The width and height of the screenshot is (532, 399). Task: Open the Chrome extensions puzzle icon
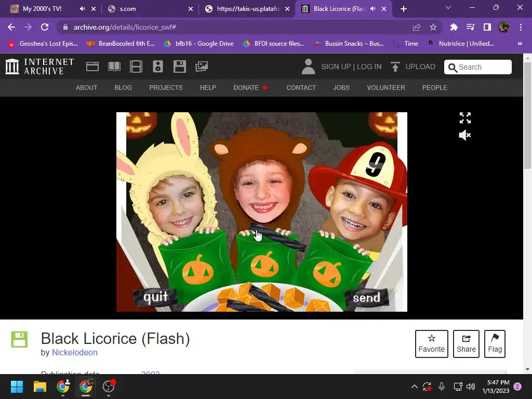point(454,27)
